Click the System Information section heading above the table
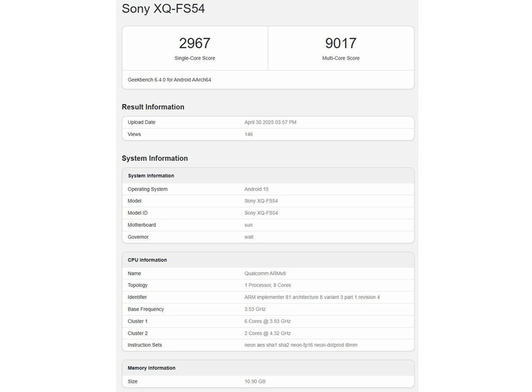Screen dimensions: 532x392 155,158
